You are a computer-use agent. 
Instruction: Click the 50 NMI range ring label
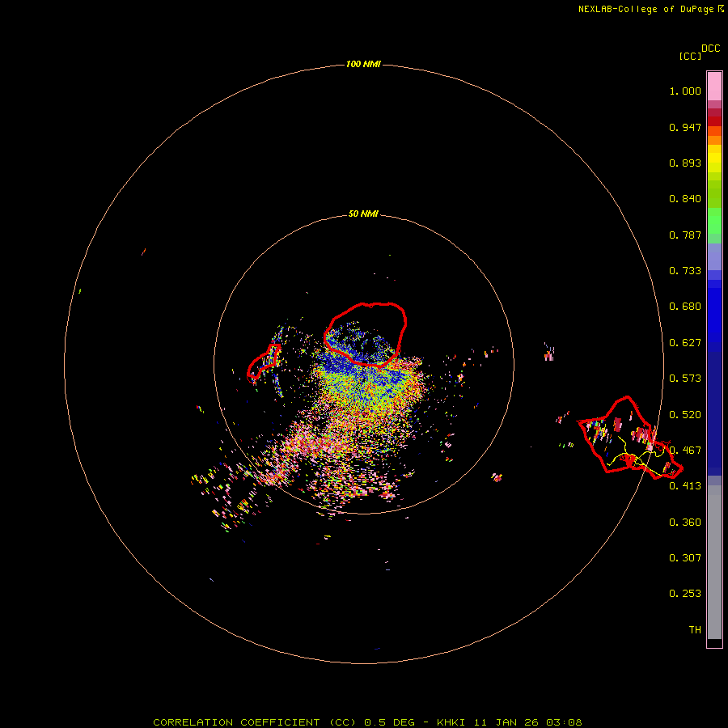tap(363, 214)
